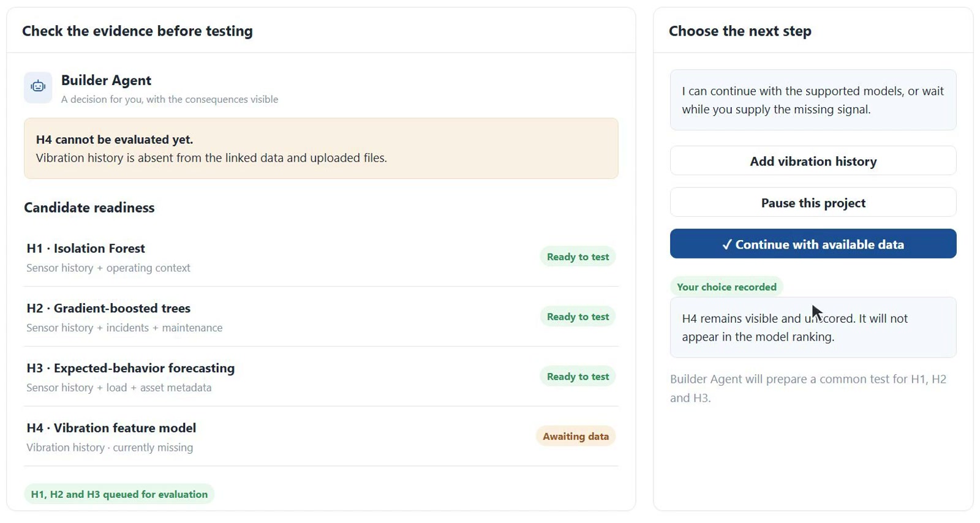Image resolution: width=980 pixels, height=523 pixels.
Task: Select the H4 · Vibration feature model title
Action: tap(111, 428)
